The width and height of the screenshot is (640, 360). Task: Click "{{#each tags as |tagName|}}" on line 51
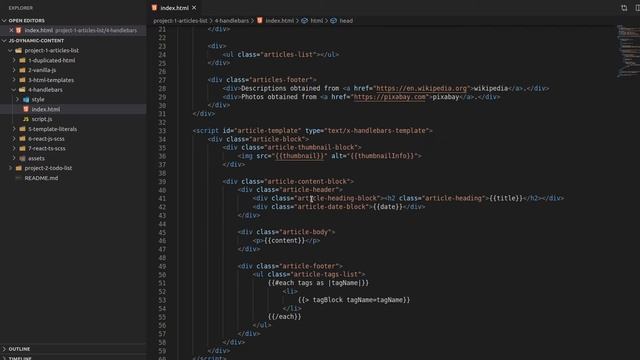[318, 283]
